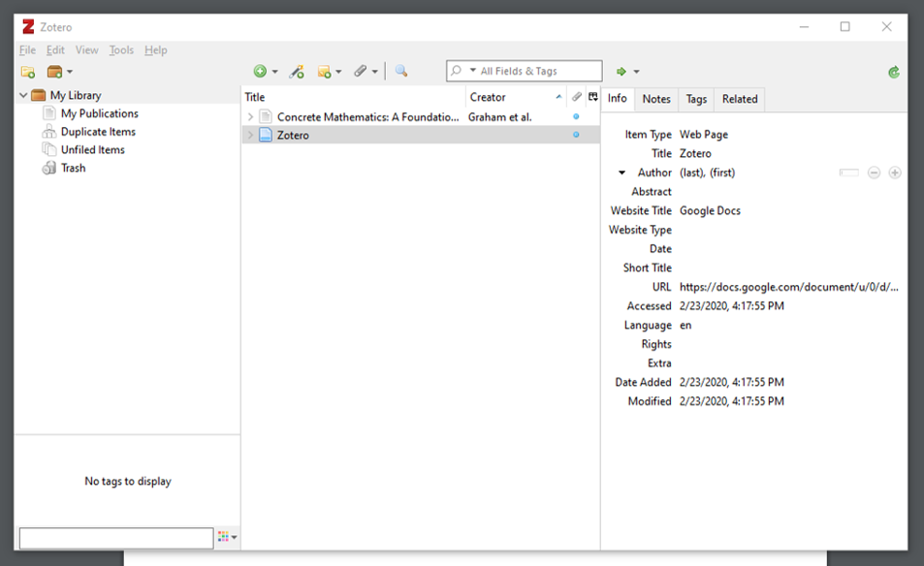Collapse the My Library tree node
The width and height of the screenshot is (924, 566).
tap(23, 95)
